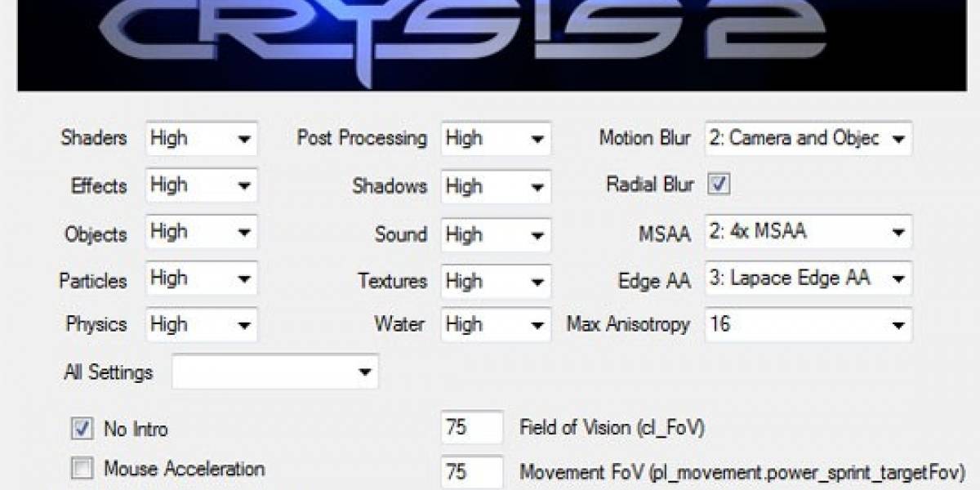Click the Textures label

pos(393,281)
